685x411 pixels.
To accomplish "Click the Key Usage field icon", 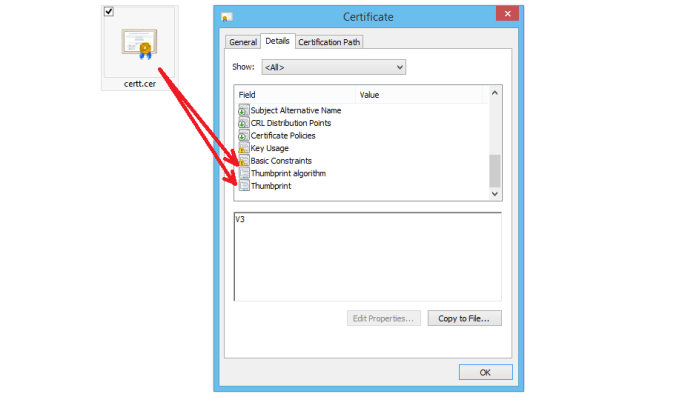I will [243, 148].
